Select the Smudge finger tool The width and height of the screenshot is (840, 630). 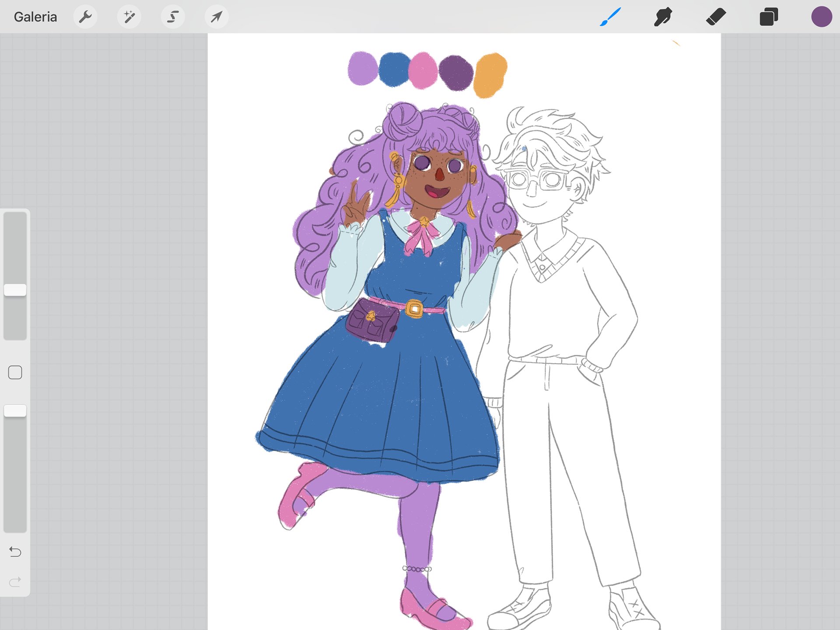click(x=663, y=17)
